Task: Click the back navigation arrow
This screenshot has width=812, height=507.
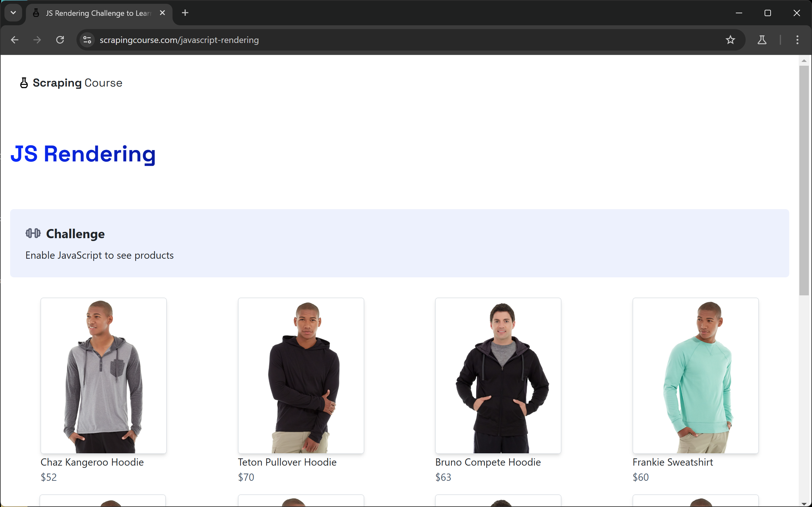Action: tap(14, 40)
